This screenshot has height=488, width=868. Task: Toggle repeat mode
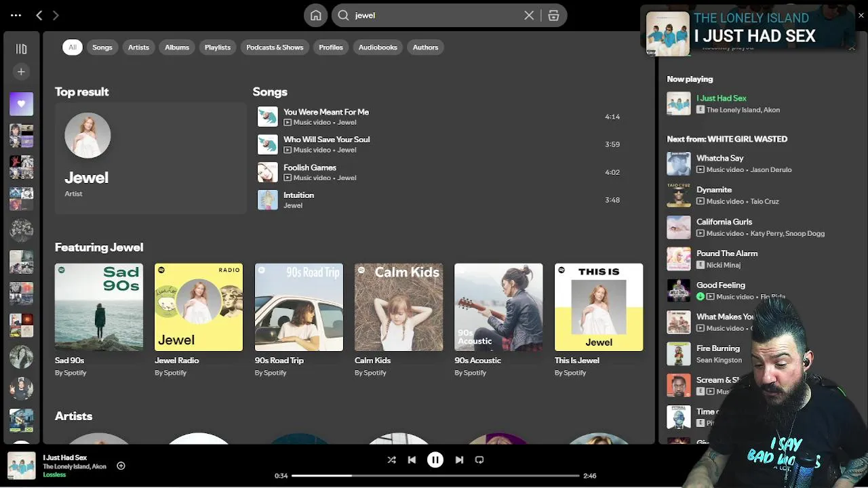[479, 460]
